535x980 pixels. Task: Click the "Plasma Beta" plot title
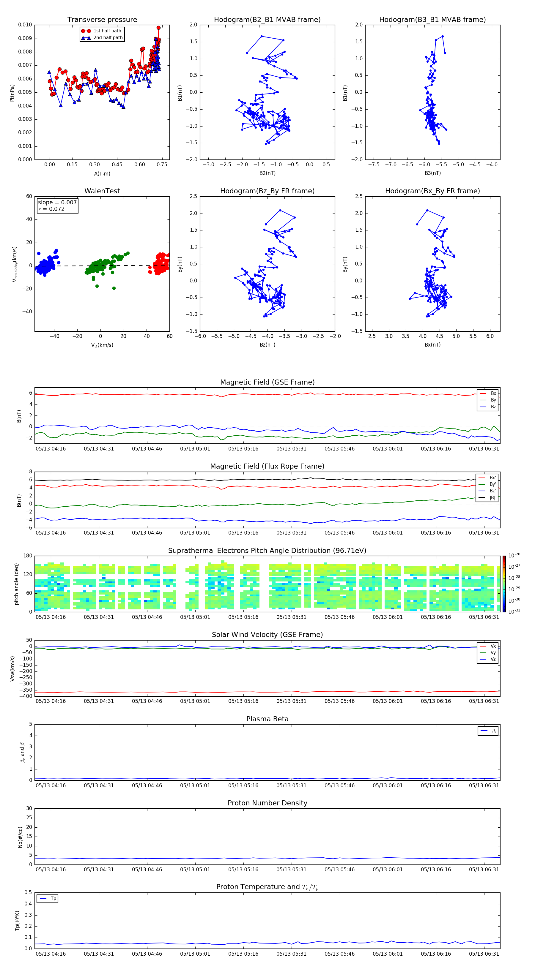(x=267, y=719)
